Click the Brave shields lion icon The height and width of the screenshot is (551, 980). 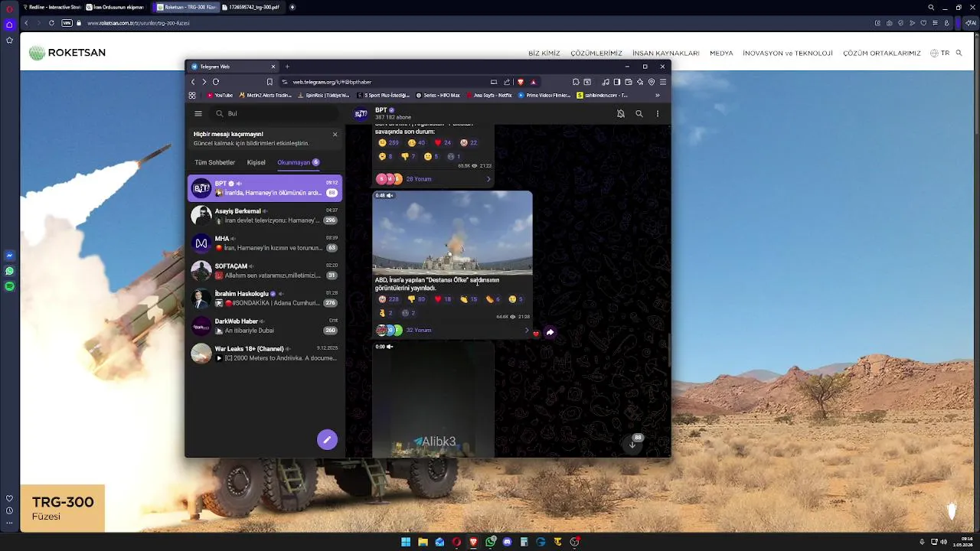click(x=521, y=82)
